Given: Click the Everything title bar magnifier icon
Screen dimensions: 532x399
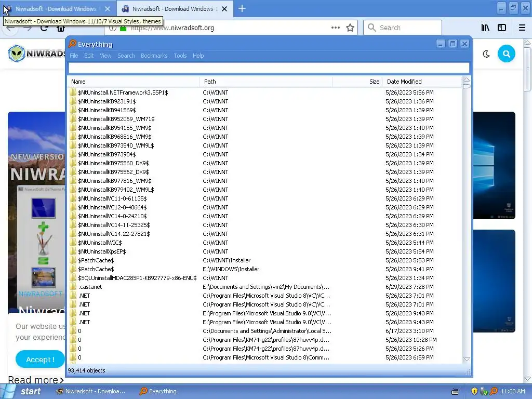Looking at the screenshot, I should point(72,44).
